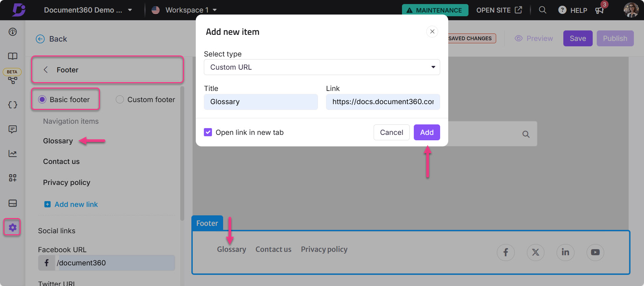This screenshot has height=286, width=644.
Task: Click the Facebook URL input field
Action: pos(115,263)
